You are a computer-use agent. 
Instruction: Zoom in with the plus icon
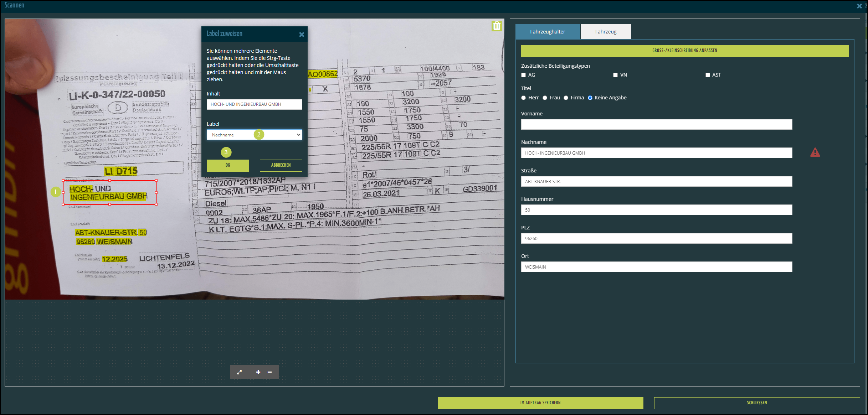pos(258,372)
